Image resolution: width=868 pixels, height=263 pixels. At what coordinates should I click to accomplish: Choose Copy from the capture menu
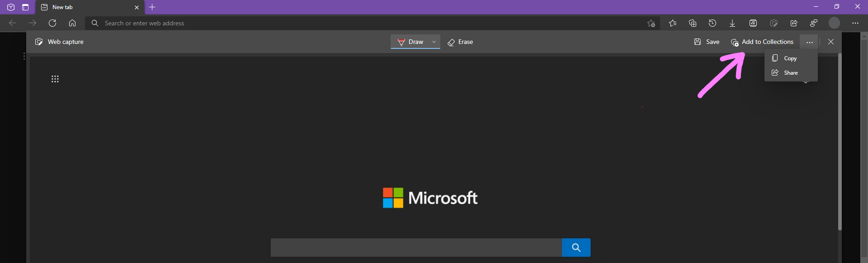tap(791, 58)
